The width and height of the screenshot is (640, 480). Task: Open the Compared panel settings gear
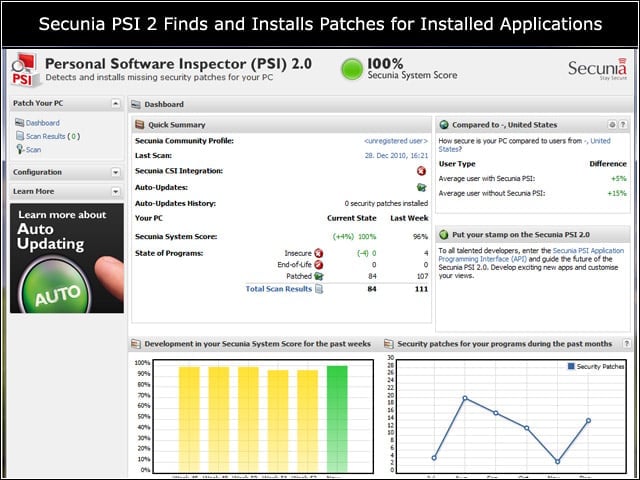pos(611,124)
